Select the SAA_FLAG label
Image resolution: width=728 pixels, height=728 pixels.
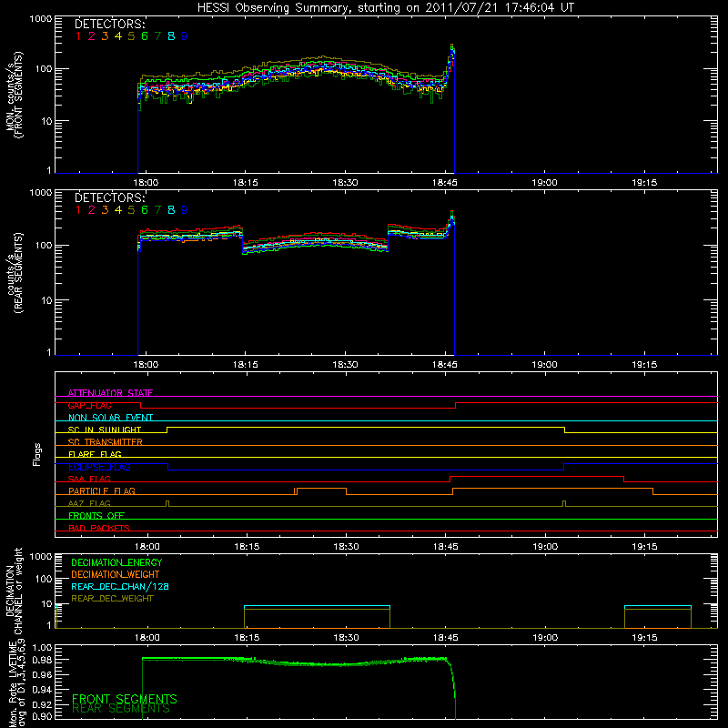[89, 479]
